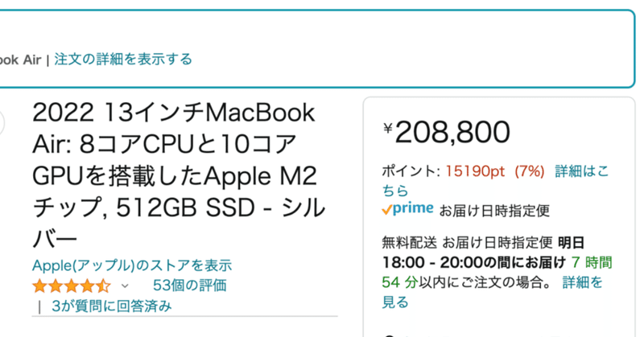Expand the rating breakdown chevron beside stars
The image size is (644, 337).
tap(125, 286)
